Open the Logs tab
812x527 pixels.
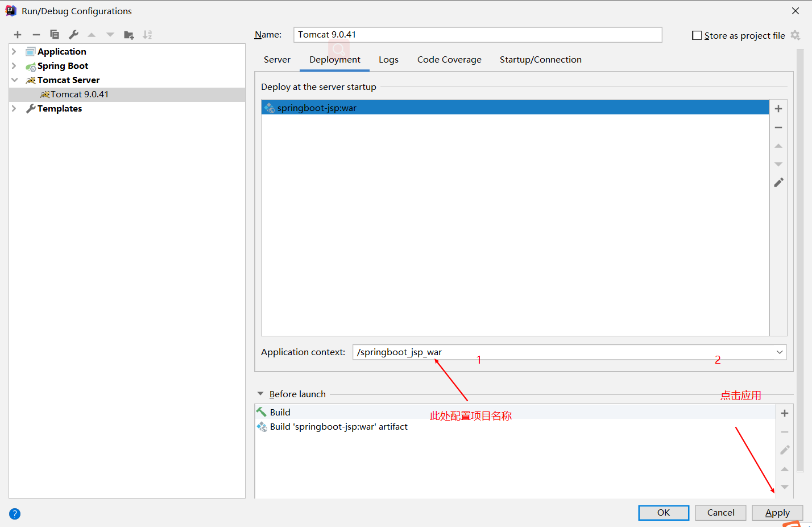click(388, 60)
